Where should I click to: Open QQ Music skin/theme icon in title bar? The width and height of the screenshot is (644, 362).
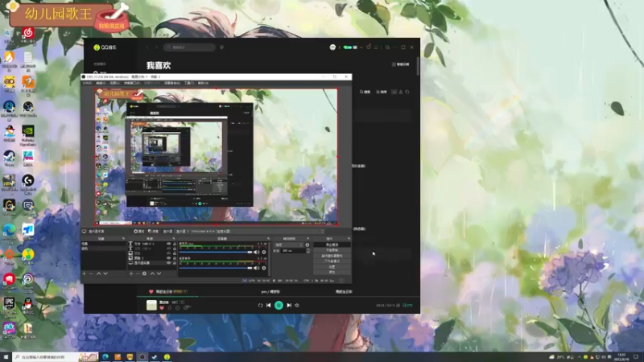369,47
